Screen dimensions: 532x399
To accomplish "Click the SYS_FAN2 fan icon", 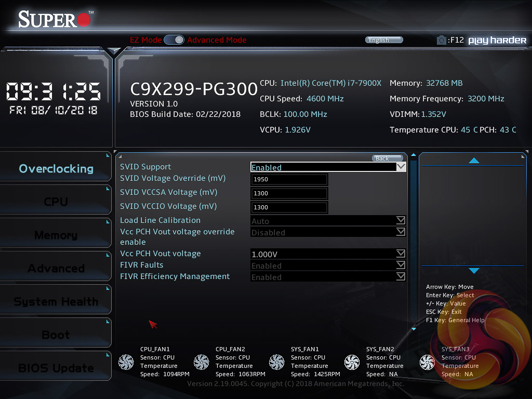I will (x=352, y=362).
